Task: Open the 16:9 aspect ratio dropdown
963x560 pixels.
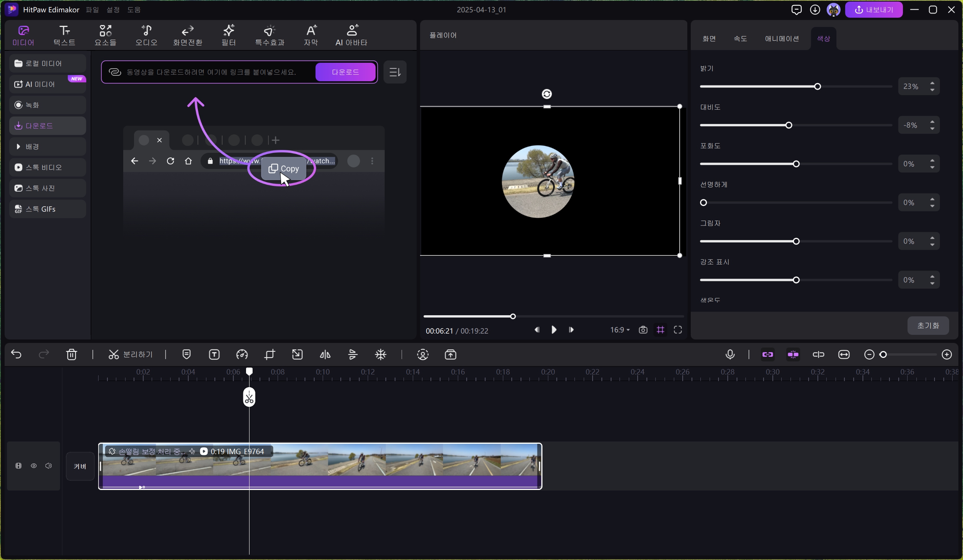Action: pyautogui.click(x=620, y=330)
